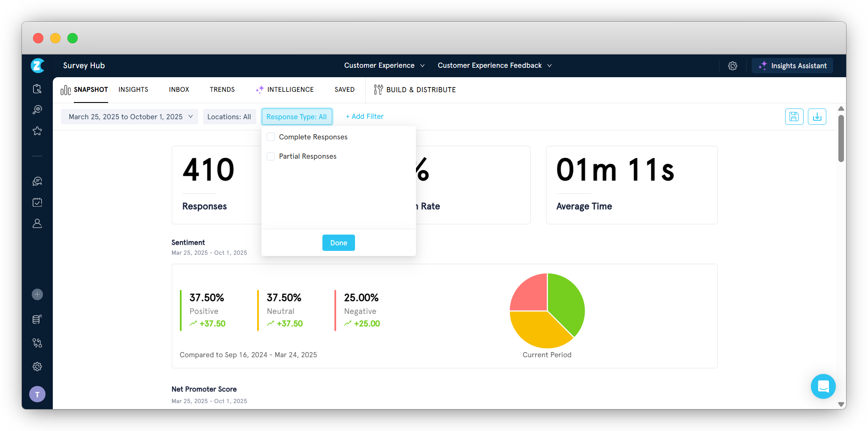Click the save view icon
Screen dimensions: 868x431
coord(794,117)
